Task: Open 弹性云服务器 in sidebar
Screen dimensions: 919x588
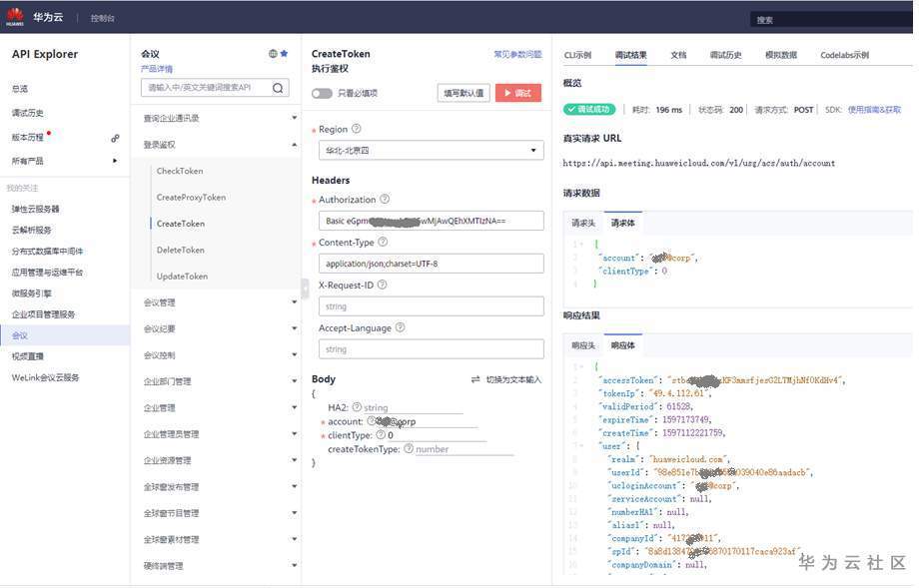Action: click(x=35, y=209)
